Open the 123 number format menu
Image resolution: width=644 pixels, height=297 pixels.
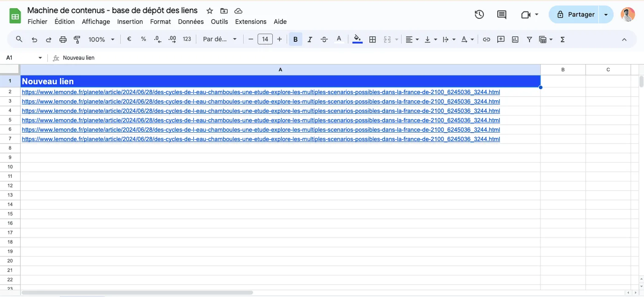pos(187,39)
